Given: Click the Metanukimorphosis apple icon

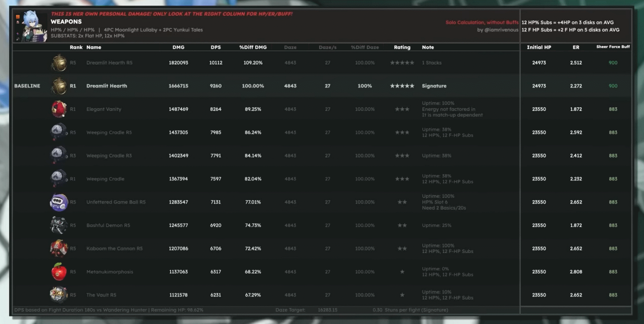Looking at the screenshot, I should (59, 272).
